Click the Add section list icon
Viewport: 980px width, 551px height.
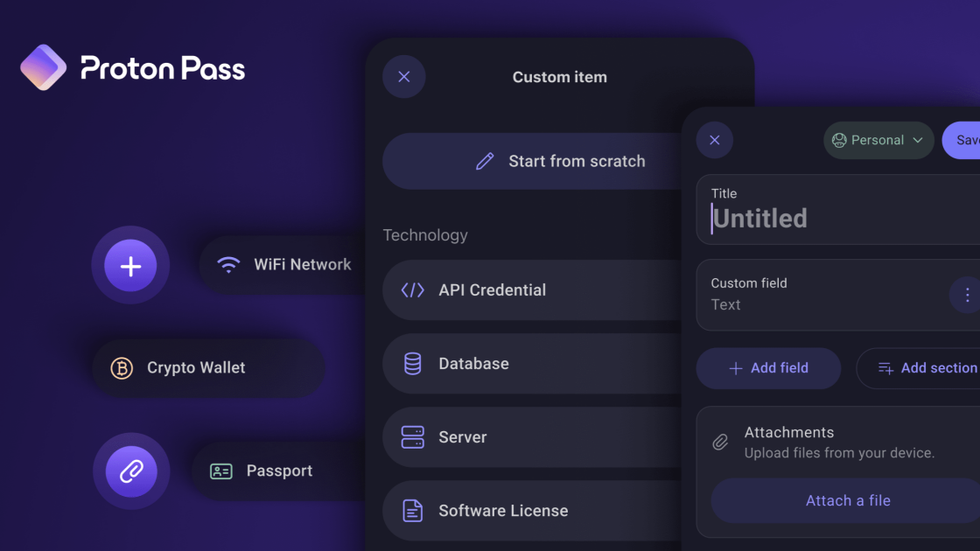pyautogui.click(x=885, y=368)
